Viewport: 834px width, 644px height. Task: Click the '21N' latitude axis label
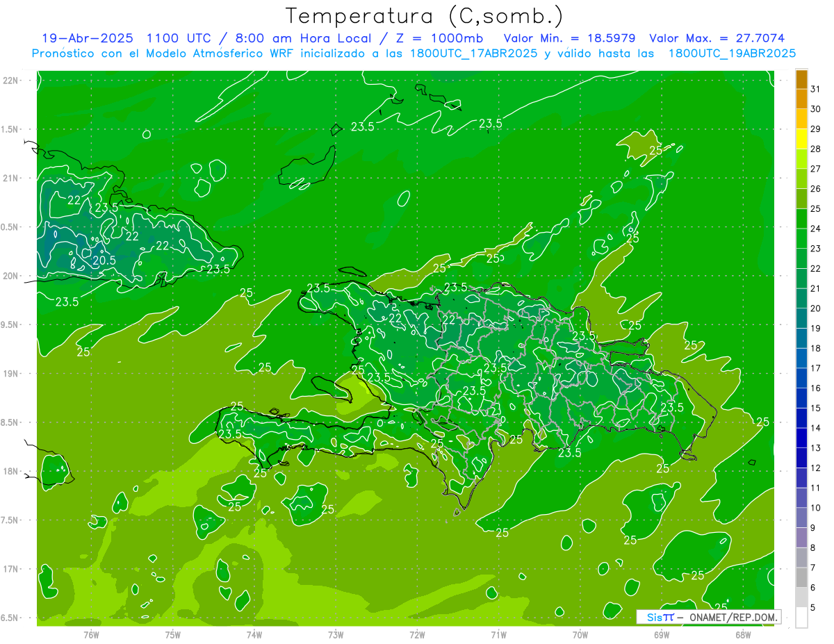pos(10,178)
